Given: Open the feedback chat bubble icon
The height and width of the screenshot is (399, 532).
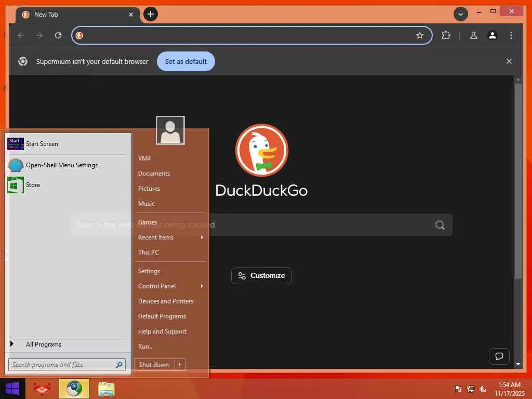Looking at the screenshot, I should (x=499, y=356).
